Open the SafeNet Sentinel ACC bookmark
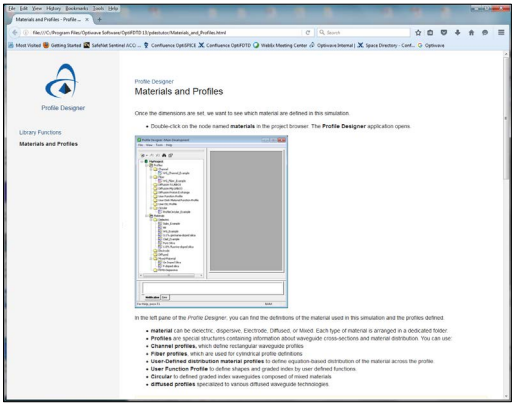515x407 pixels. click(112, 45)
